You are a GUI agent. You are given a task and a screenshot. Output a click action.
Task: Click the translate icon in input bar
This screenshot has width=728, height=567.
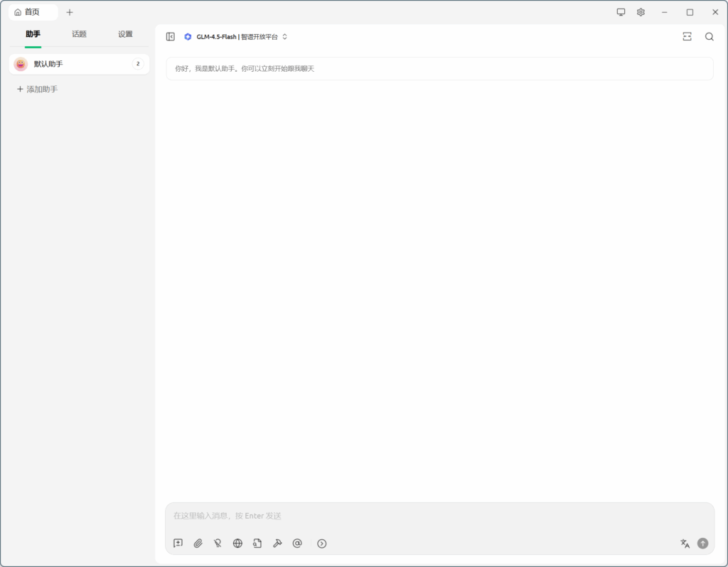click(685, 544)
